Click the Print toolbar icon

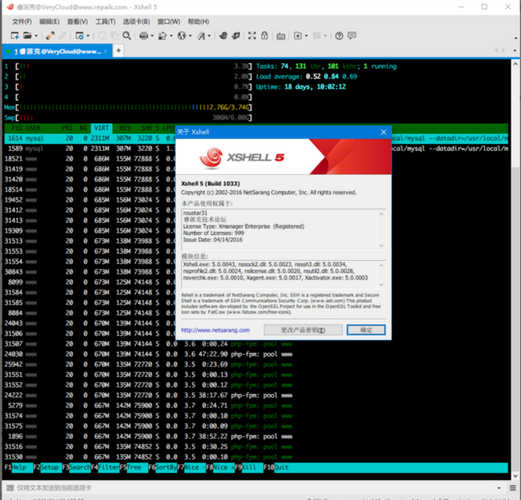(x=144, y=36)
